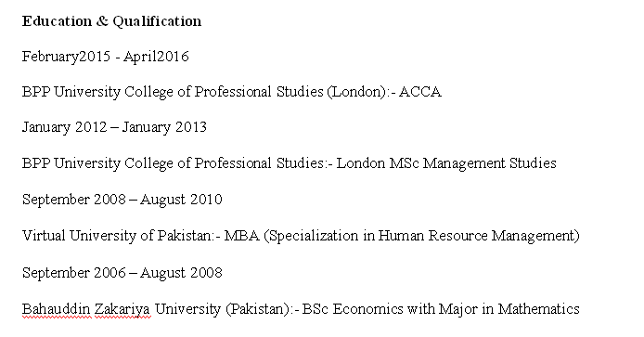
Task: Place cursor in February2015 - April2016 line
Action: 106,57
